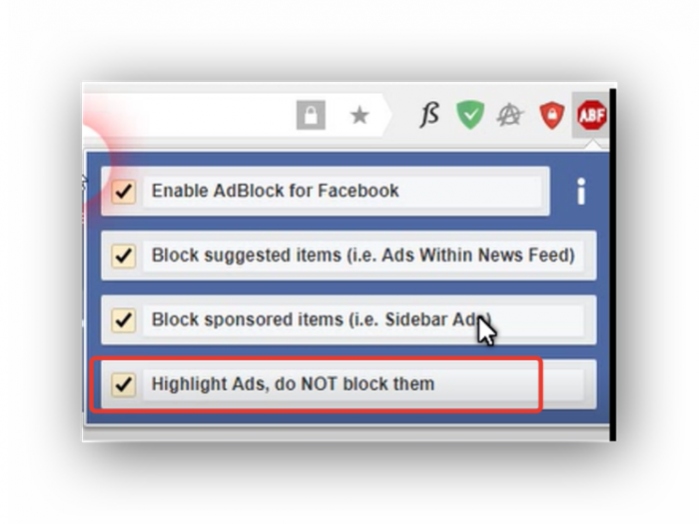Click the green shield checkmark extension icon

(470, 115)
